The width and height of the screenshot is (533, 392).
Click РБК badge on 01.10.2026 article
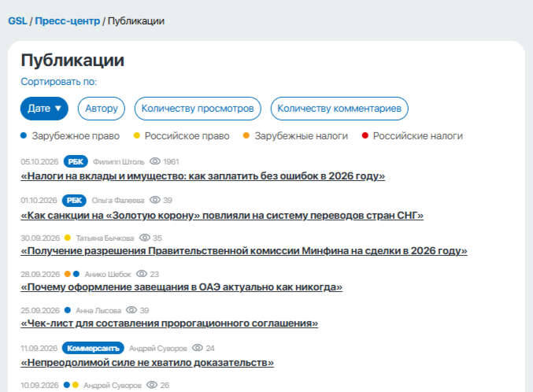click(x=74, y=200)
